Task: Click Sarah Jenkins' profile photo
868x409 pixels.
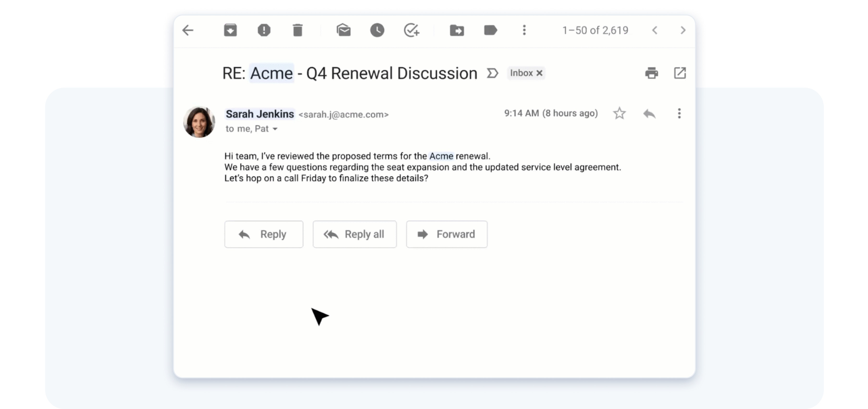Action: (199, 122)
